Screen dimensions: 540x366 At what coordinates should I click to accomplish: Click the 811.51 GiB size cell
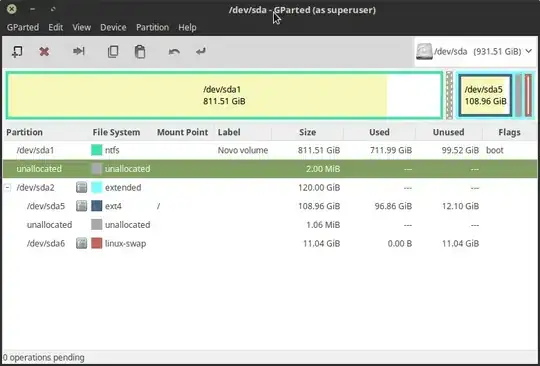tap(319, 150)
